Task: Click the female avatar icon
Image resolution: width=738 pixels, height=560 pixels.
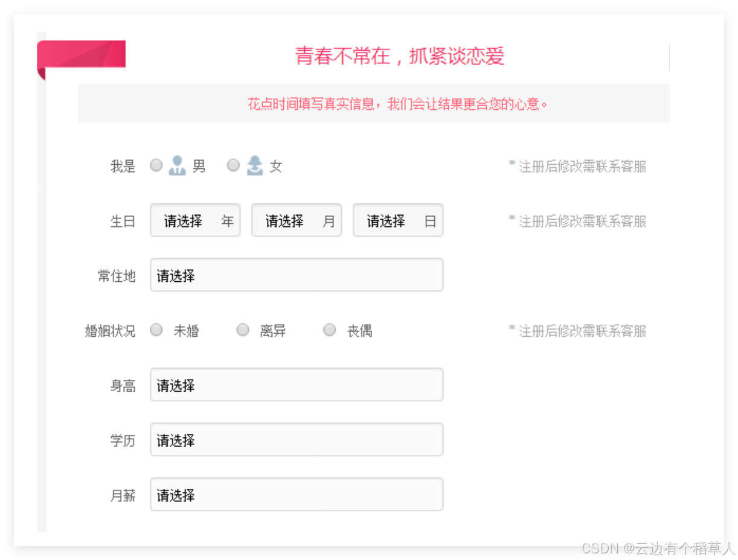Action: (255, 165)
